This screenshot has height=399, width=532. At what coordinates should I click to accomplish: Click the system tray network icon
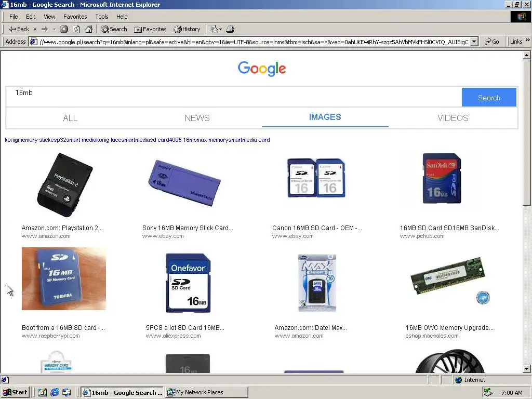point(488,393)
